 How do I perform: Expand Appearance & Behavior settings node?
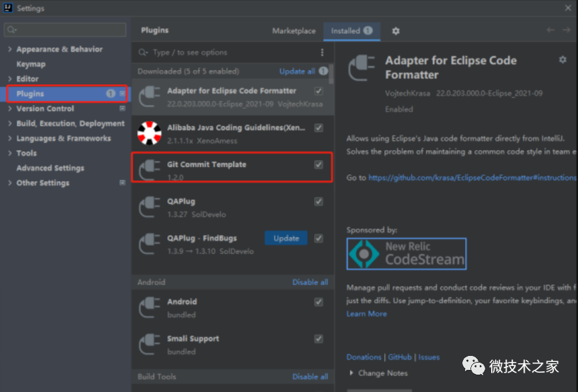click(10, 49)
